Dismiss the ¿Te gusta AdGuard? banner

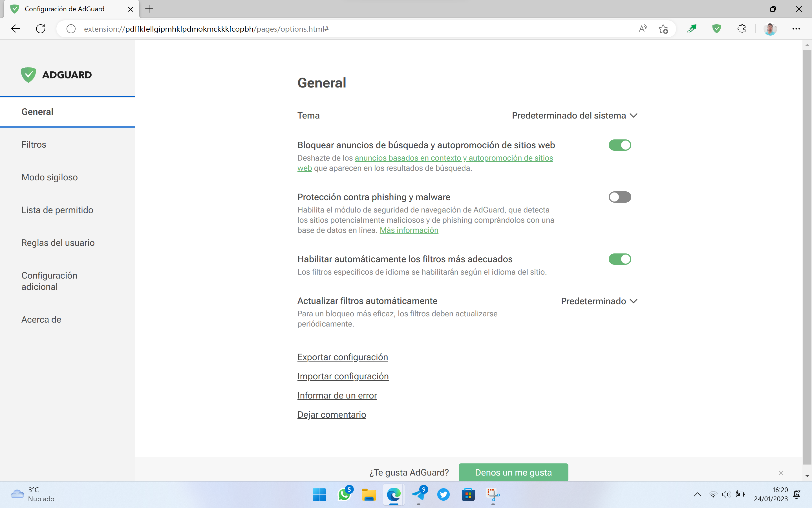point(781,473)
